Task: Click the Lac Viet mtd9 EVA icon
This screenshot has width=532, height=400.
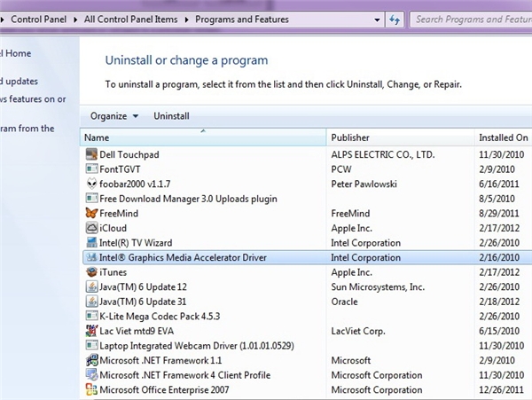Action: (91, 331)
